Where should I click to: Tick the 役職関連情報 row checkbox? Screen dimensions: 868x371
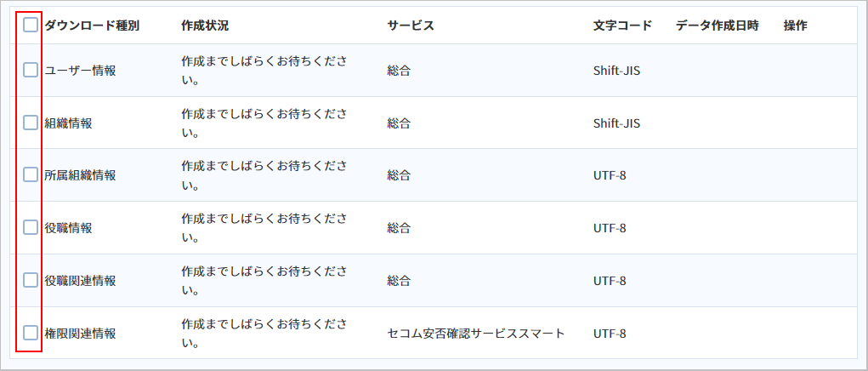click(31, 280)
